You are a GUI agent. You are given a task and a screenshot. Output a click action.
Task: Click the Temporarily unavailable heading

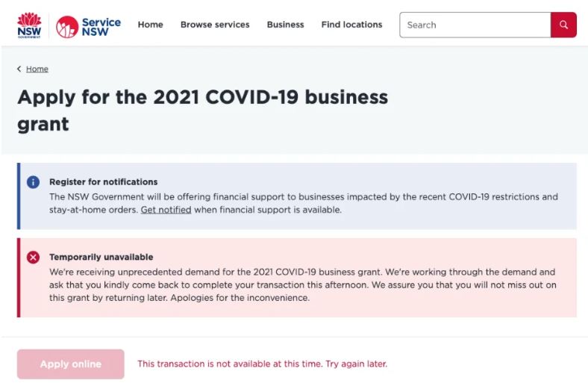click(x=101, y=257)
